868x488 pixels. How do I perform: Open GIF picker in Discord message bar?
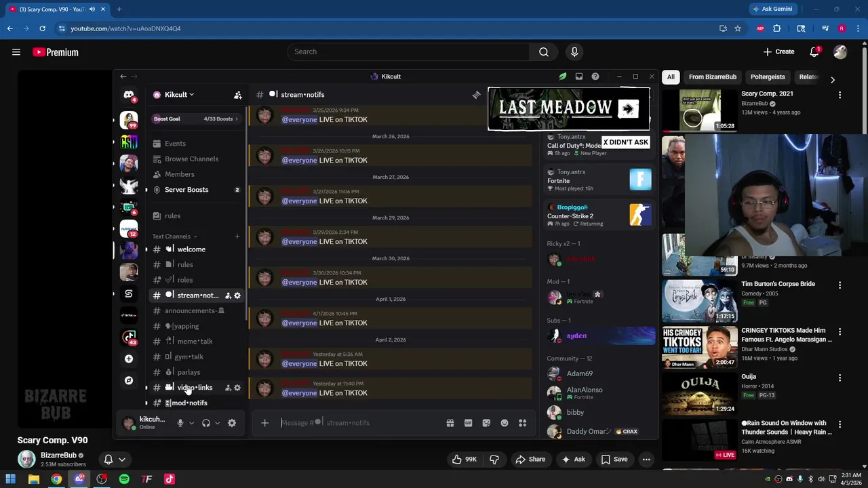(x=468, y=423)
